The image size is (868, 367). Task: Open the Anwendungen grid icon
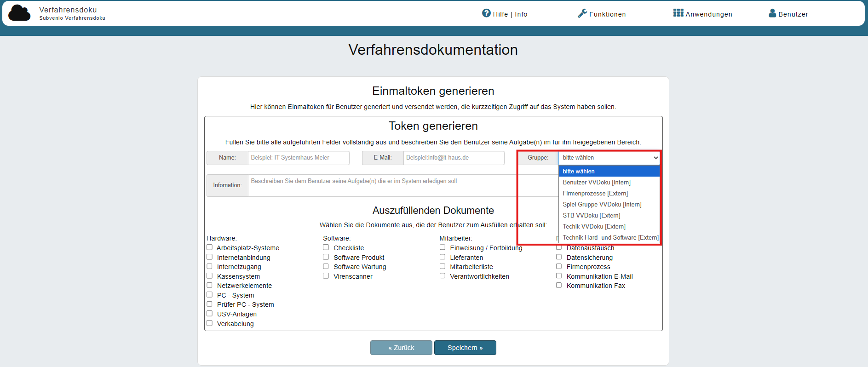678,13
